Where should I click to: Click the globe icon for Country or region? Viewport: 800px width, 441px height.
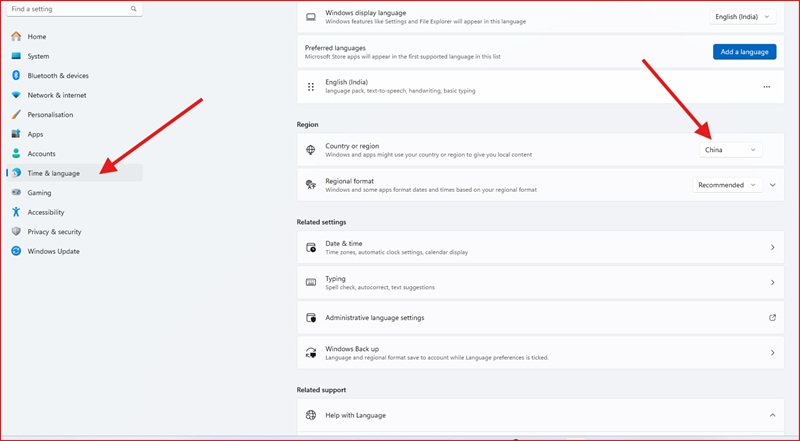click(311, 150)
